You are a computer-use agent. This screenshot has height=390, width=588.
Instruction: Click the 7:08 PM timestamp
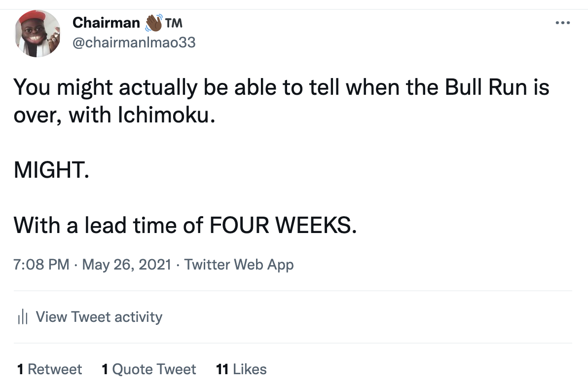[41, 265]
